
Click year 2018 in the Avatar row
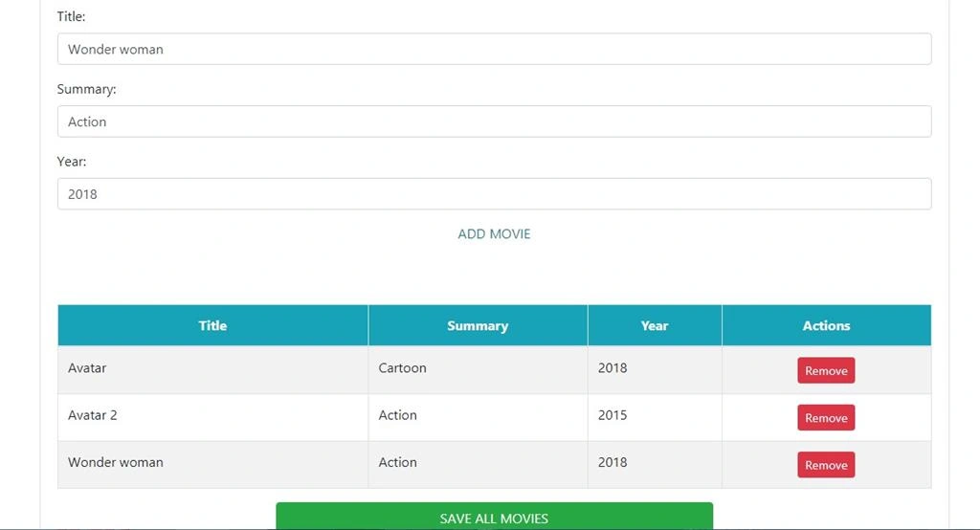pyautogui.click(x=655, y=369)
